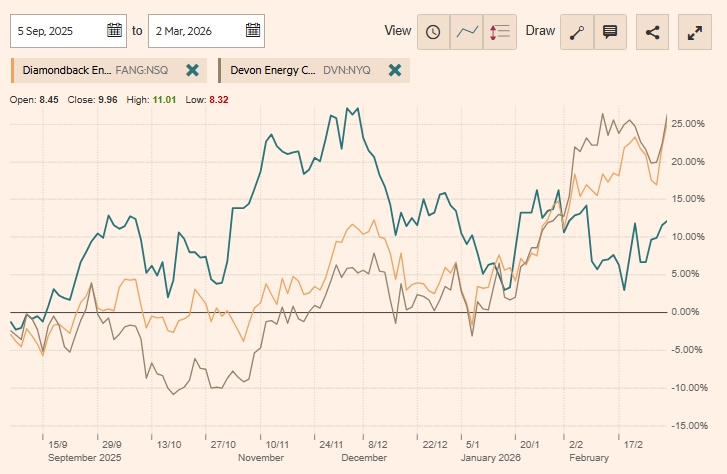Remove Devon Energy DVN:NYQ series
This screenshot has height=474, width=727.
[395, 71]
